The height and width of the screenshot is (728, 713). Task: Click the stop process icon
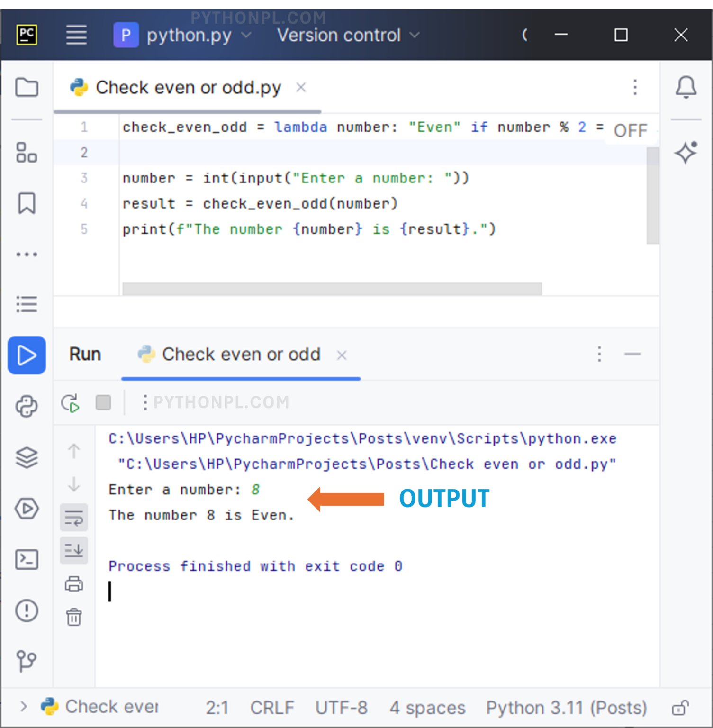click(103, 403)
